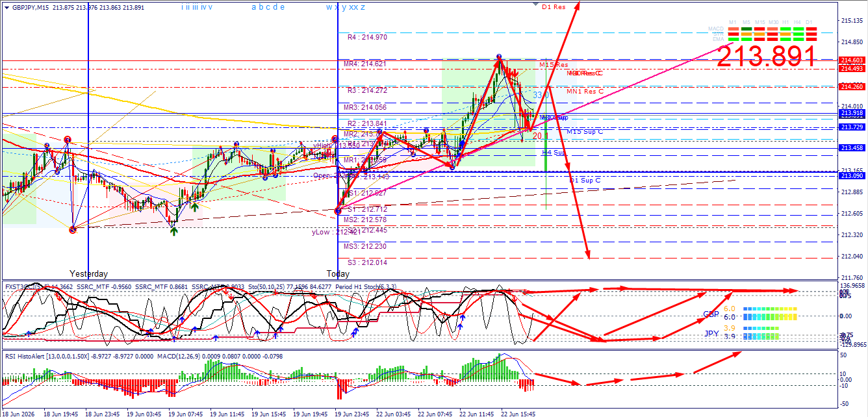Click the 'a b c d e' wave labels
Image resolution: width=868 pixels, height=417 pixels.
268,7
